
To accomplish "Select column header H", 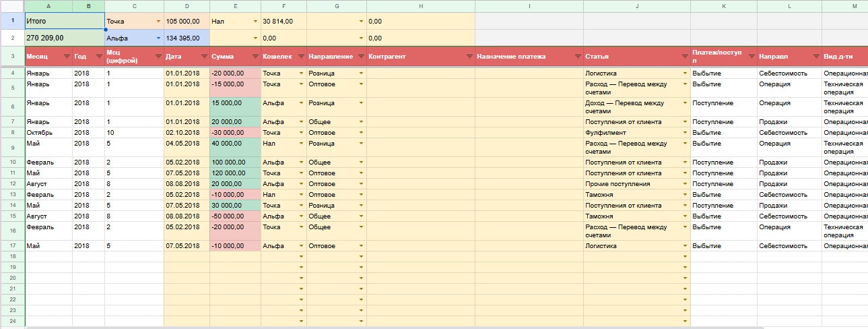I will click(x=420, y=5).
